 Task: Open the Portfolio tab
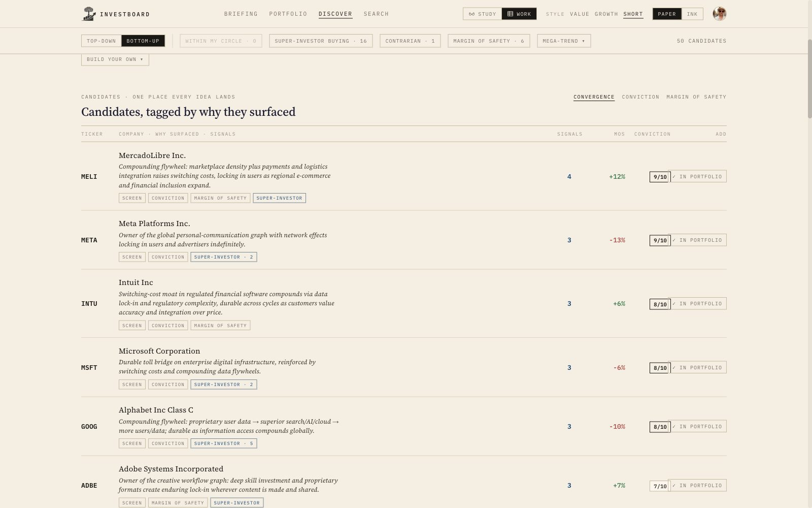point(288,14)
